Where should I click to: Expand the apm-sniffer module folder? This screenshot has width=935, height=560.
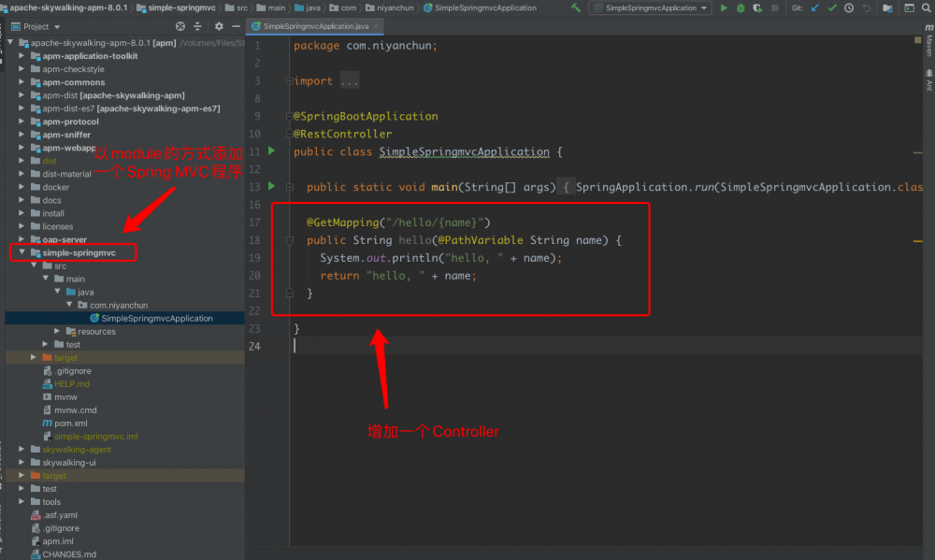(x=22, y=135)
